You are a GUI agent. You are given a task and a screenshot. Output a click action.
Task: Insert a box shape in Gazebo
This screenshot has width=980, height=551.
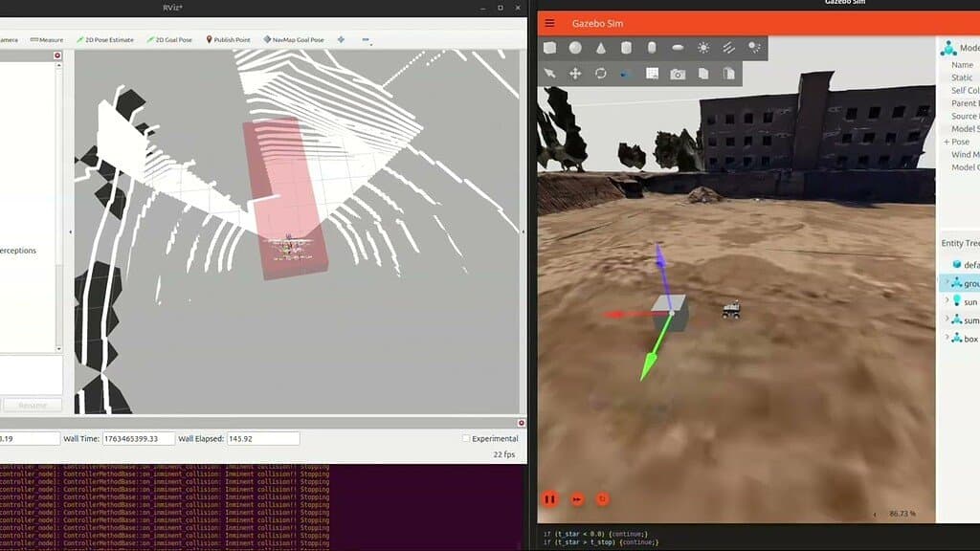pos(550,48)
